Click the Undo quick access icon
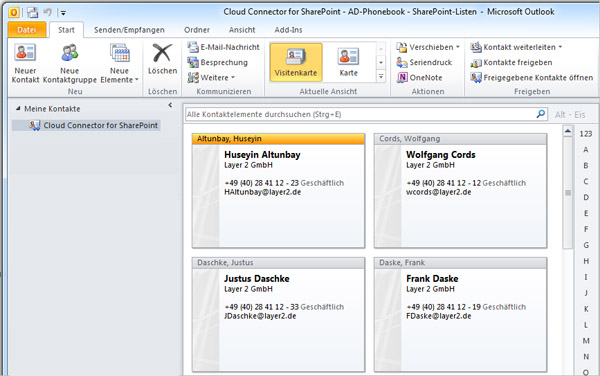Viewport: 600px width, 376px height. coord(47,13)
